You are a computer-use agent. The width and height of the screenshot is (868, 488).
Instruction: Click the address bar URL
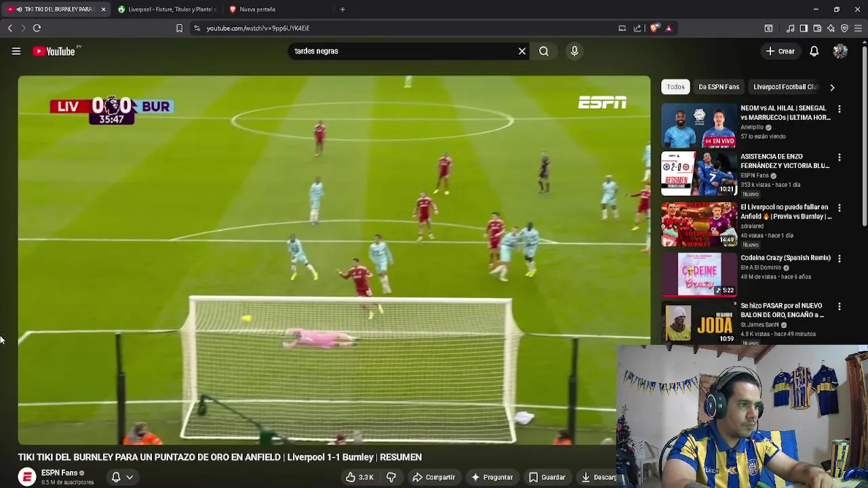(258, 28)
